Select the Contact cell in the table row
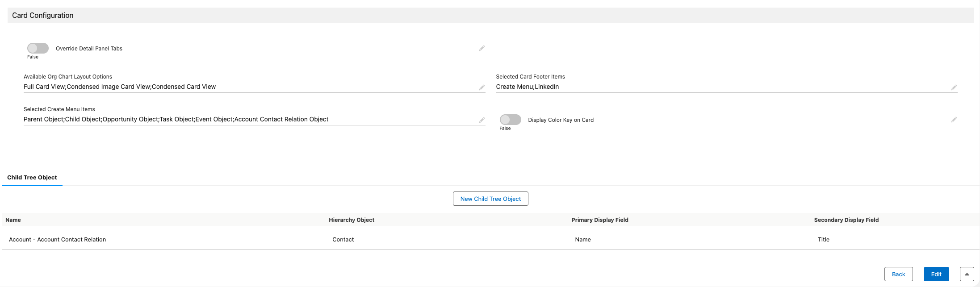Viewport: 980px width, 287px height. coord(343,240)
